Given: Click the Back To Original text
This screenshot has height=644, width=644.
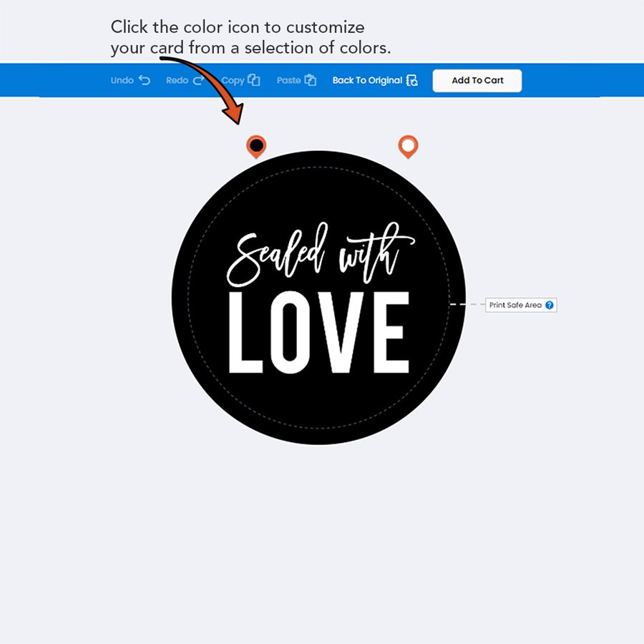Looking at the screenshot, I should coord(367,80).
